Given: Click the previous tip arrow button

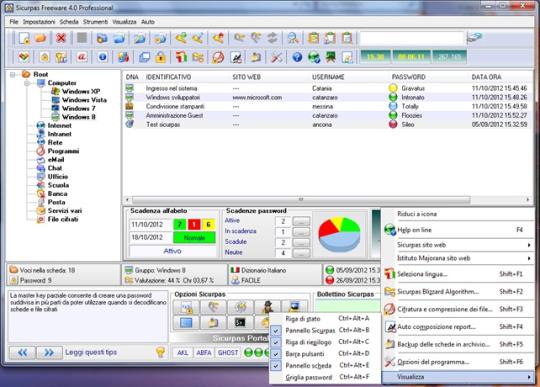Looking at the screenshot, I should tap(22, 352).
